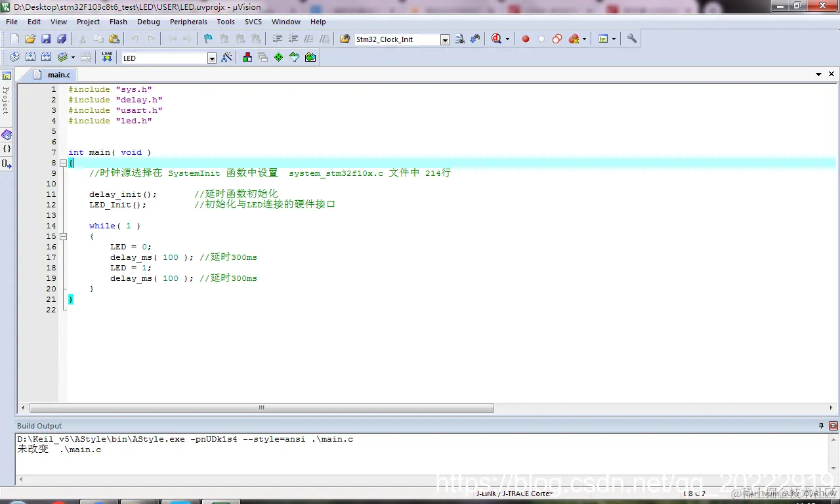Viewport: 840px width, 504px height.
Task: Open the SVCS menu
Action: coord(253,22)
